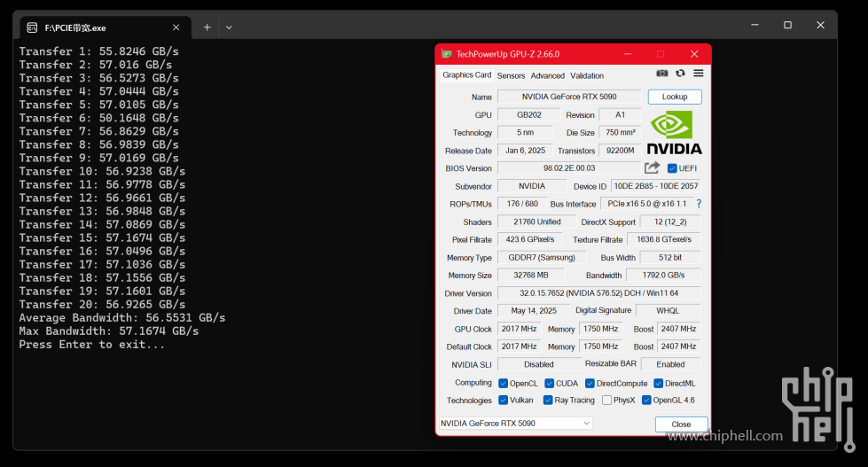The height and width of the screenshot is (467, 868).
Task: Toggle the DirectCompute checkbox
Action: [590, 384]
